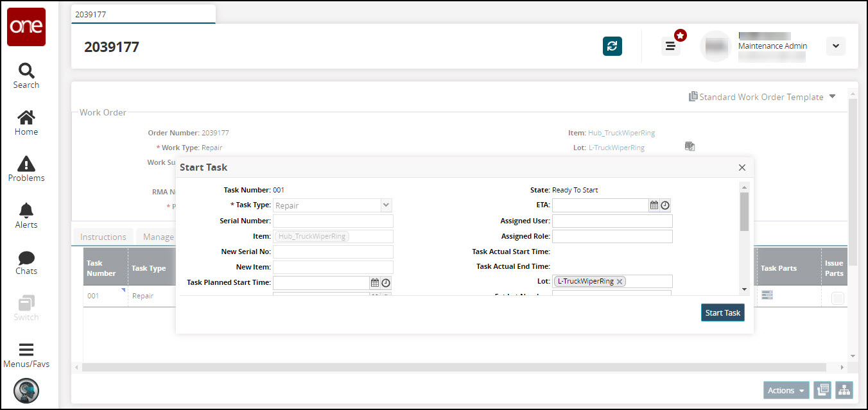The image size is (868, 410).
Task: Click Task Parts icon in row 001
Action: tap(767, 295)
